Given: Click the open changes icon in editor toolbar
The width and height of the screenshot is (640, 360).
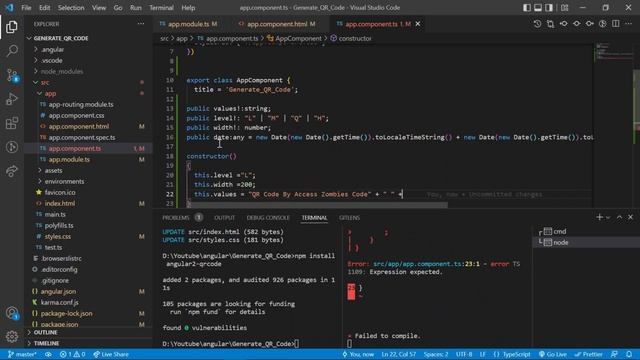Looking at the screenshot, I should tap(550, 24).
